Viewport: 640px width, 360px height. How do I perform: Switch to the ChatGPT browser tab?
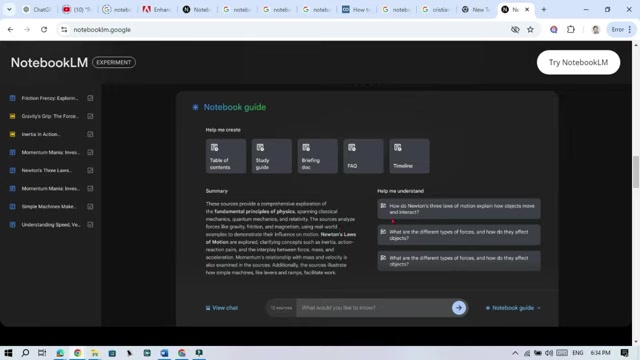click(37, 9)
